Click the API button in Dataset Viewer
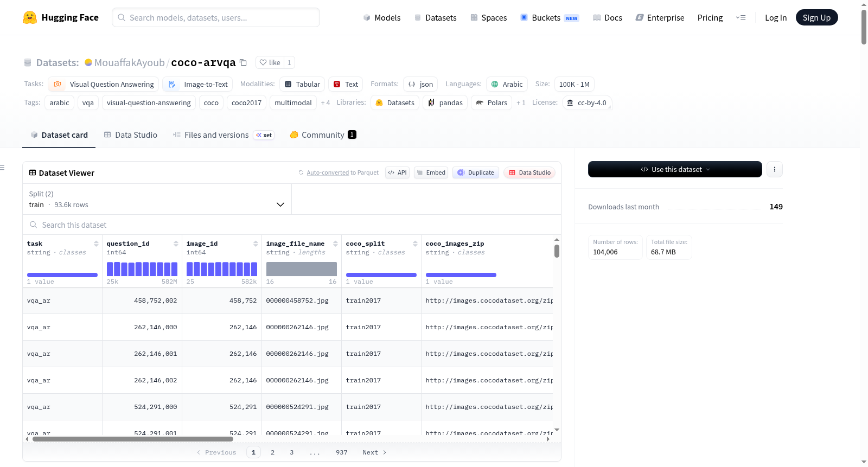The height and width of the screenshot is (467, 868). (x=397, y=172)
